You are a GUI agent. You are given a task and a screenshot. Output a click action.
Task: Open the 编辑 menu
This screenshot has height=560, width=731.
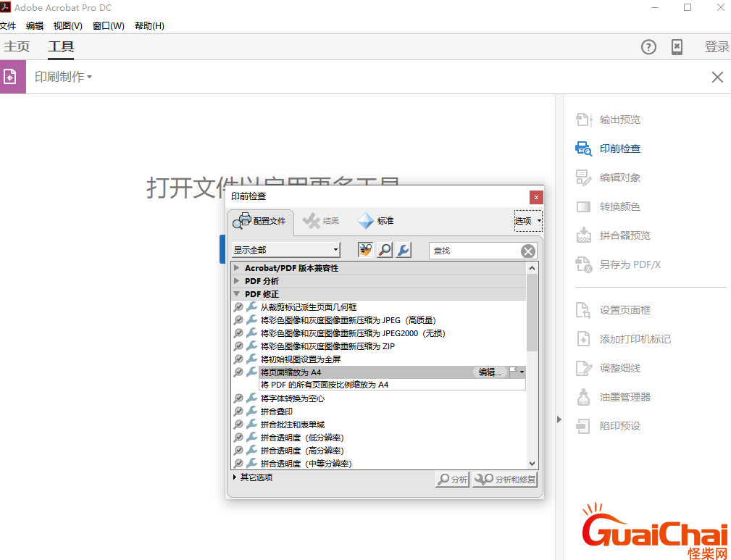[x=35, y=25]
